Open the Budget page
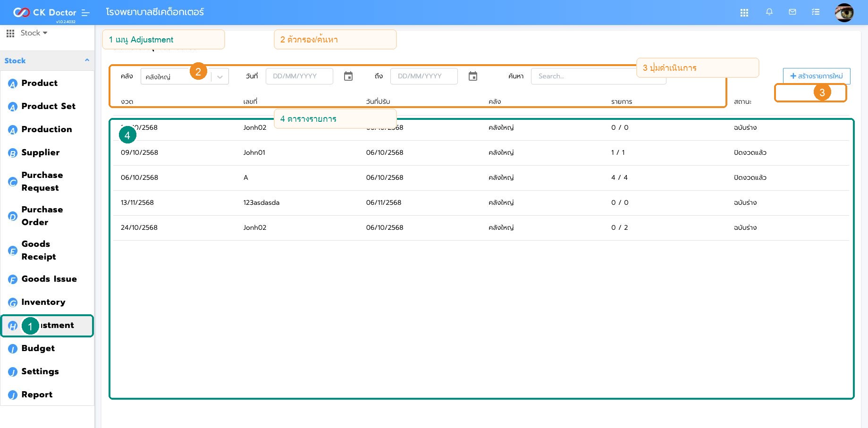 pyautogui.click(x=38, y=348)
